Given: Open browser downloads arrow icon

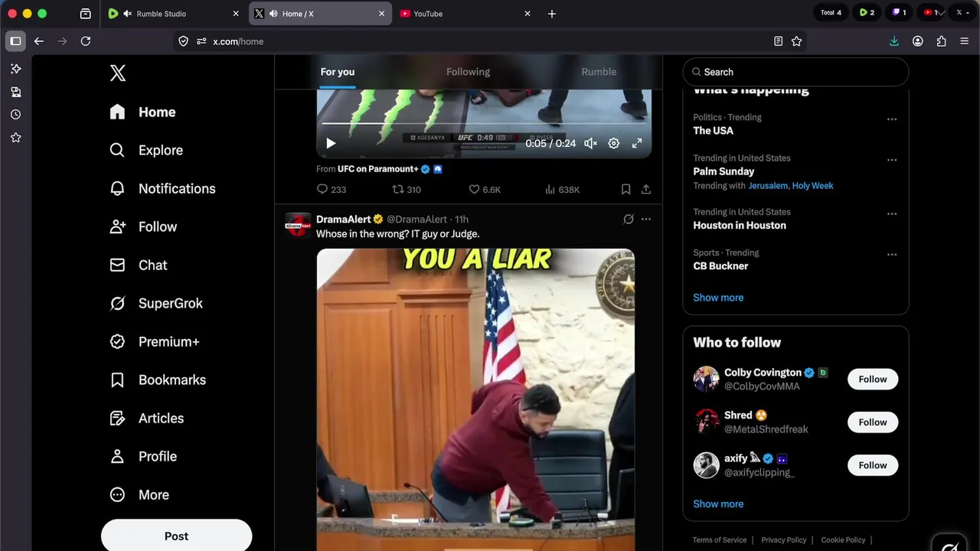Looking at the screenshot, I should pos(893,41).
